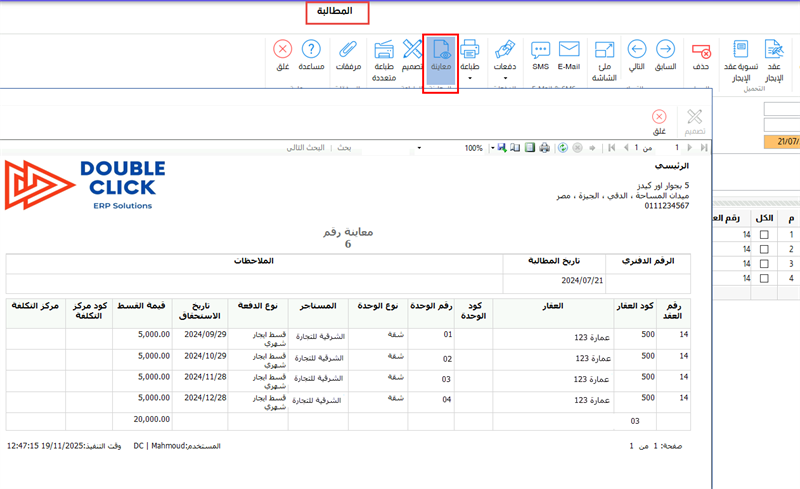Click the ملئ الشاشة (Full screen) icon
This screenshot has height=489, width=800.
coord(604,56)
